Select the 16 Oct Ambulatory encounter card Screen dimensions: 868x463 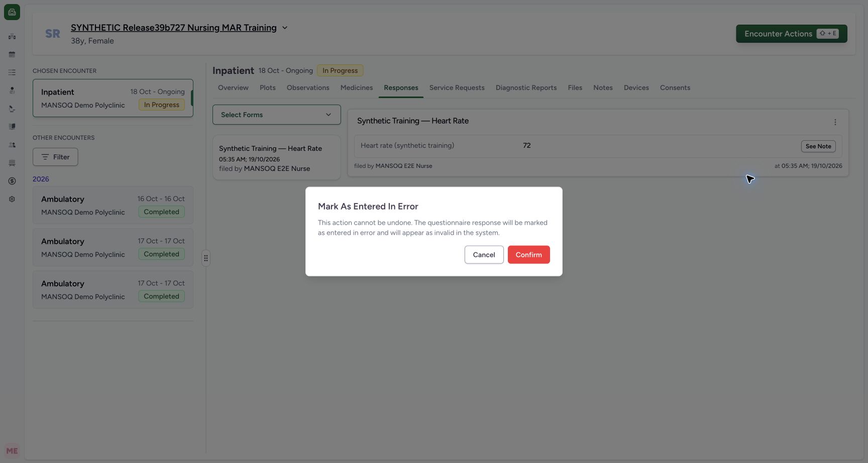(x=113, y=205)
